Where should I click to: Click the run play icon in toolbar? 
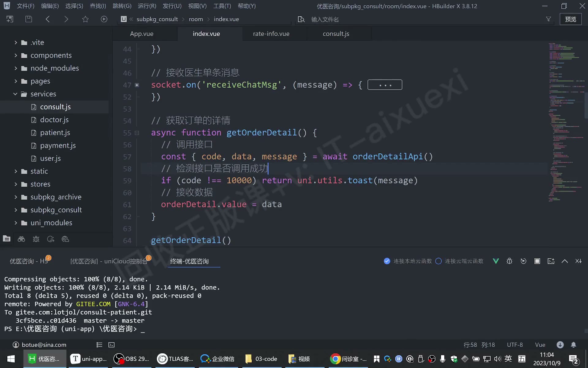(104, 19)
